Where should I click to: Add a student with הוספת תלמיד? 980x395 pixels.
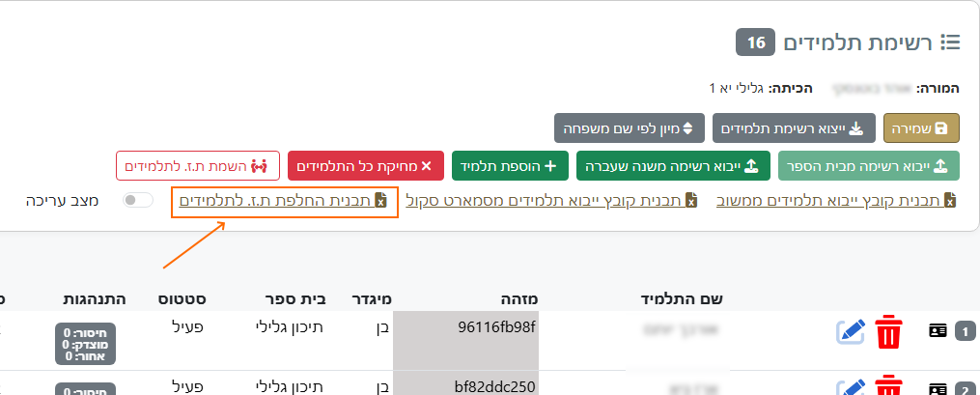(510, 165)
